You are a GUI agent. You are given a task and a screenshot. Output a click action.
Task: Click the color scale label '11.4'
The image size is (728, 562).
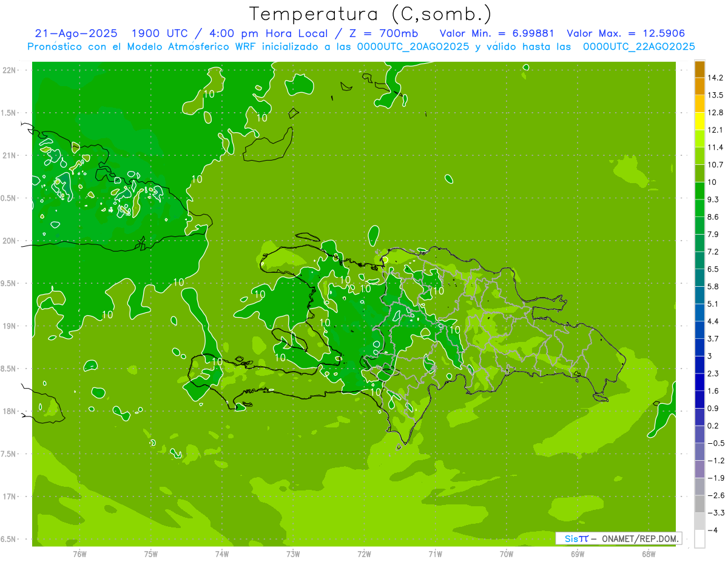coord(715,147)
